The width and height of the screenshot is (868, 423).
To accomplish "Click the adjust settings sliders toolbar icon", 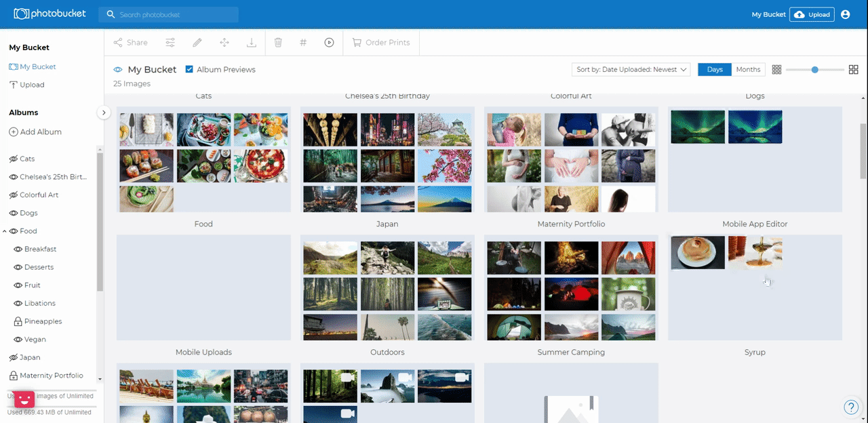I will 170,43.
